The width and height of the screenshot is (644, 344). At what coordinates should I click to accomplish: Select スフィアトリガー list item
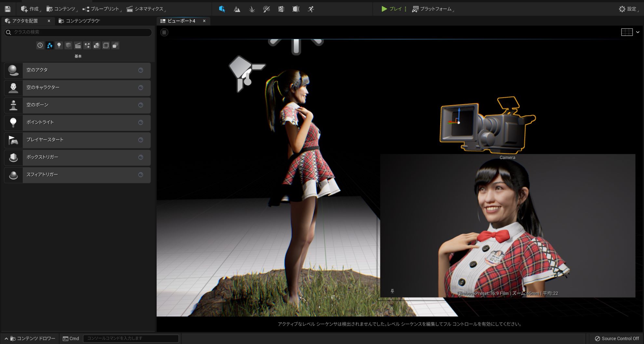coord(77,175)
